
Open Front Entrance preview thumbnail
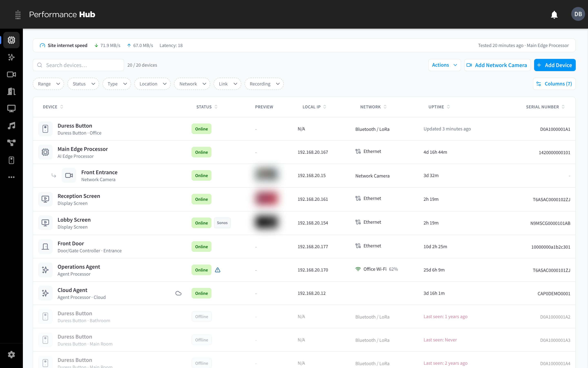click(266, 175)
